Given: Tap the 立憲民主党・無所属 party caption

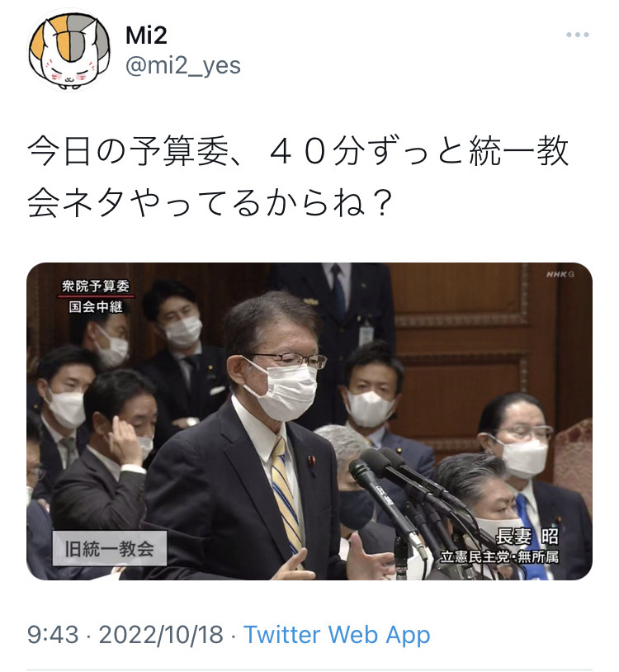Looking at the screenshot, I should (x=499, y=557).
